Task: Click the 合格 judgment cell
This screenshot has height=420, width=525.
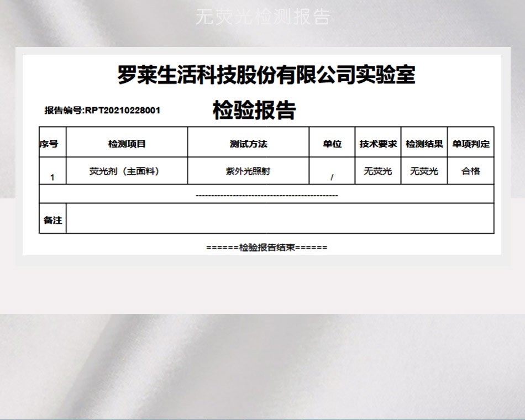Action: [x=471, y=171]
